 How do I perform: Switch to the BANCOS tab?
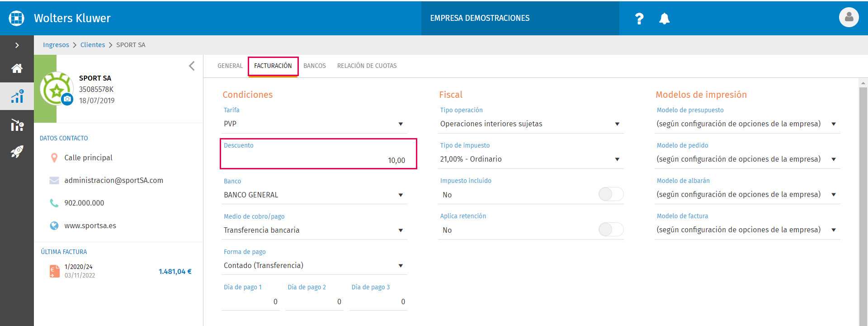point(315,66)
